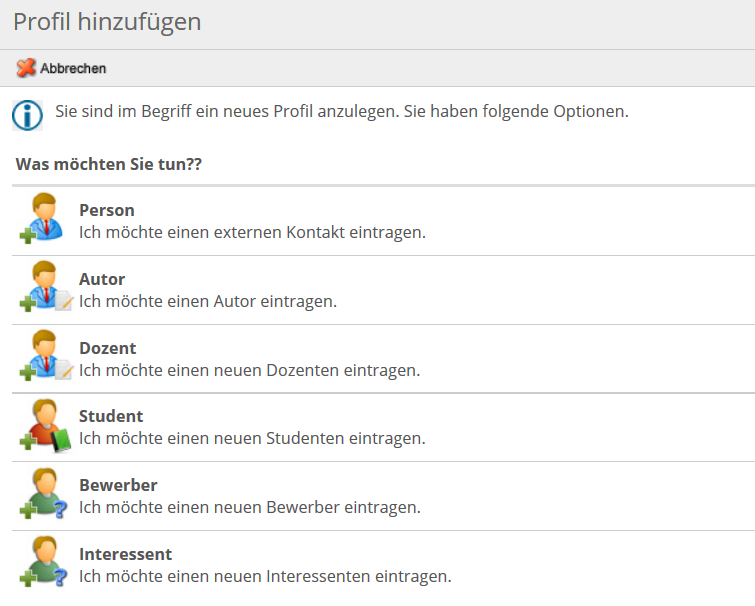This screenshot has width=755, height=606.
Task: Click 'Ich möchte einen Autor eintragen' text
Action: (208, 301)
